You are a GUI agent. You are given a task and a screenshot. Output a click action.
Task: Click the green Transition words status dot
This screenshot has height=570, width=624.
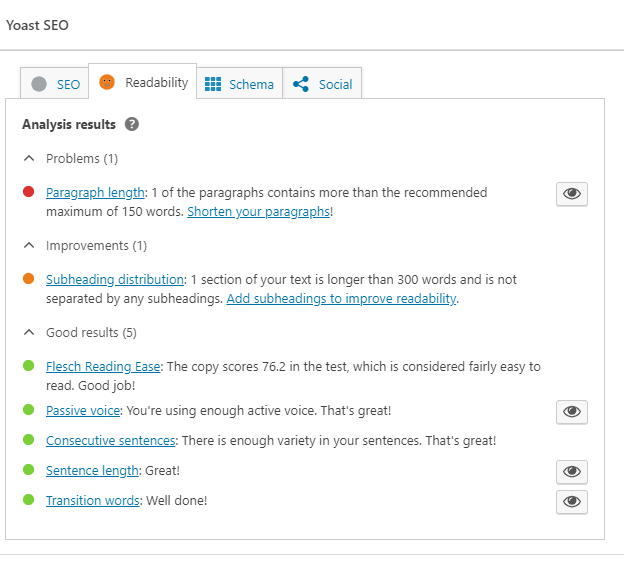pyautogui.click(x=28, y=500)
